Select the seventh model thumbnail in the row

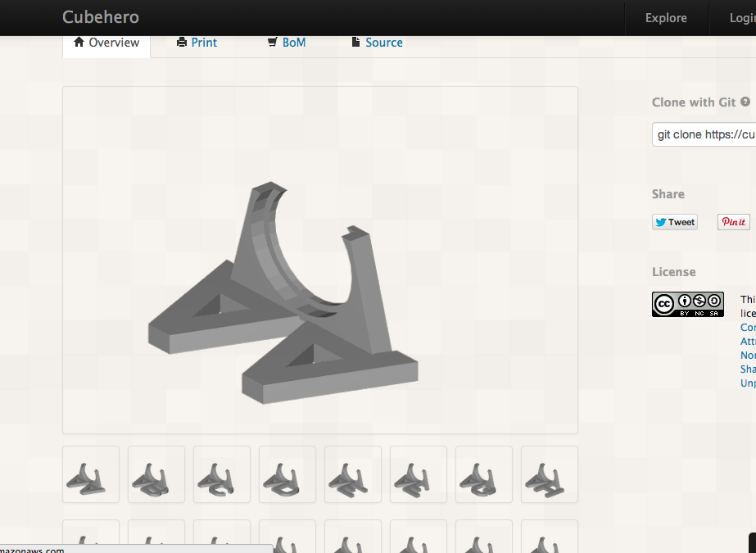click(x=484, y=474)
